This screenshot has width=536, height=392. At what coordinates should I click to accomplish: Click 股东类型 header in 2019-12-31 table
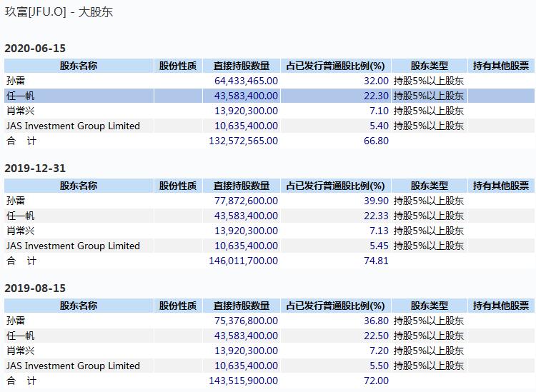tap(430, 186)
